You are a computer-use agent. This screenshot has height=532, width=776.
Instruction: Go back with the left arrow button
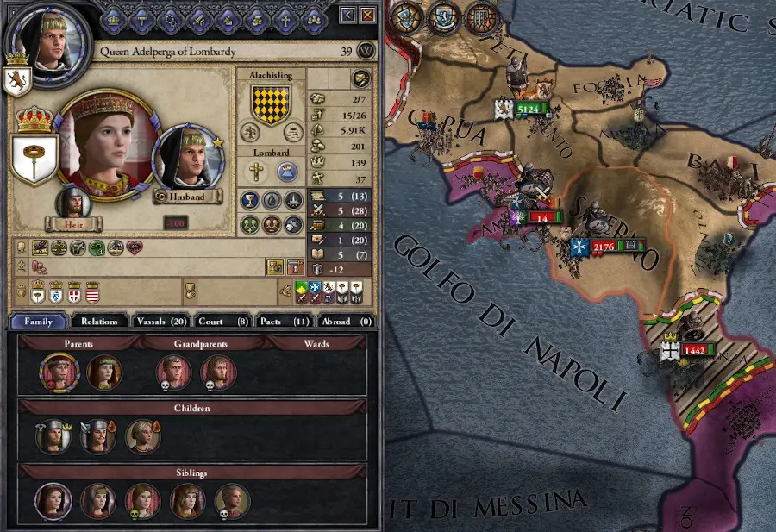[x=348, y=16]
